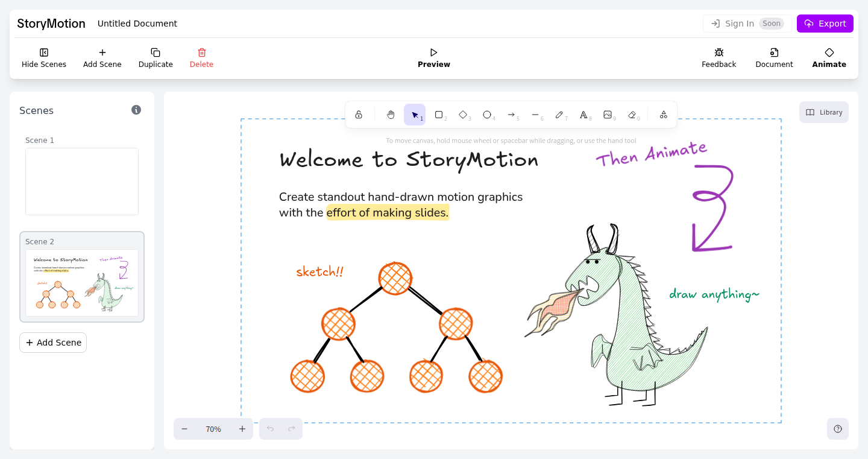Select the Line tool
868x459 pixels.
point(535,115)
